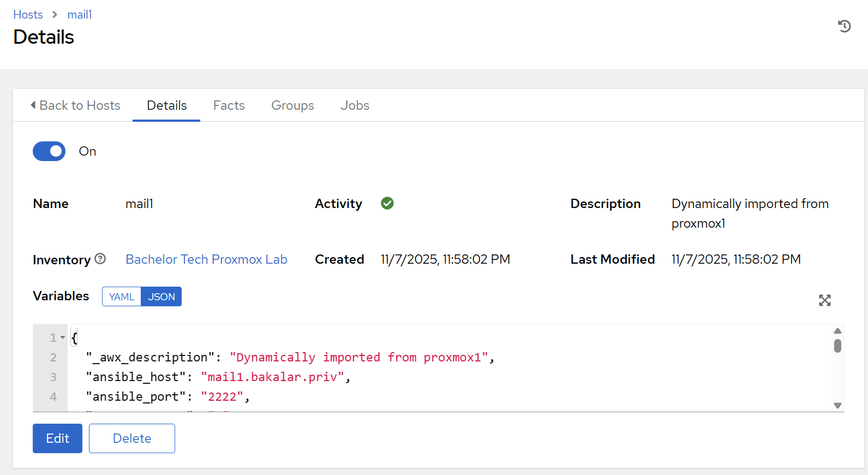The image size is (868, 475).
Task: Click the green Activity success checkmark
Action: coord(387,204)
